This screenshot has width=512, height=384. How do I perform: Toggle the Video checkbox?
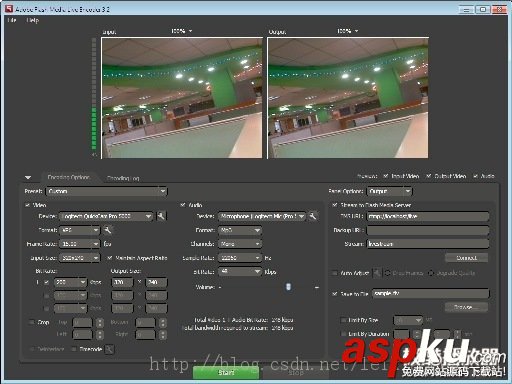(27, 205)
